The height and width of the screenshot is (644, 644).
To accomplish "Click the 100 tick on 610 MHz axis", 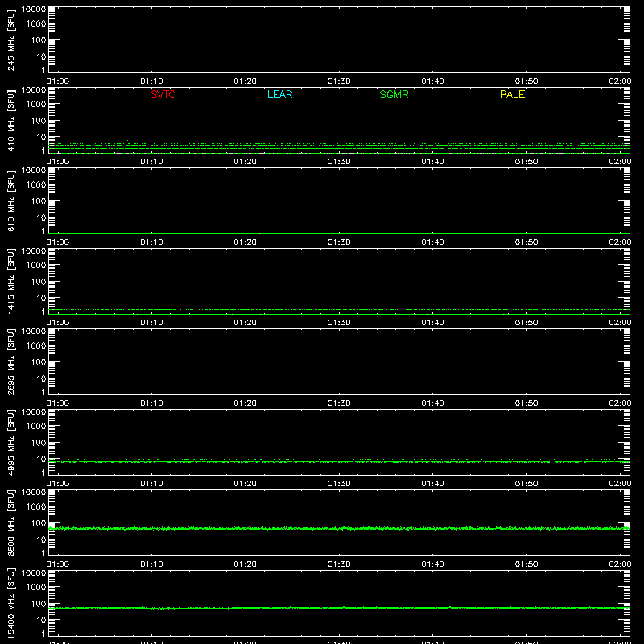I will pyautogui.click(x=39, y=201).
